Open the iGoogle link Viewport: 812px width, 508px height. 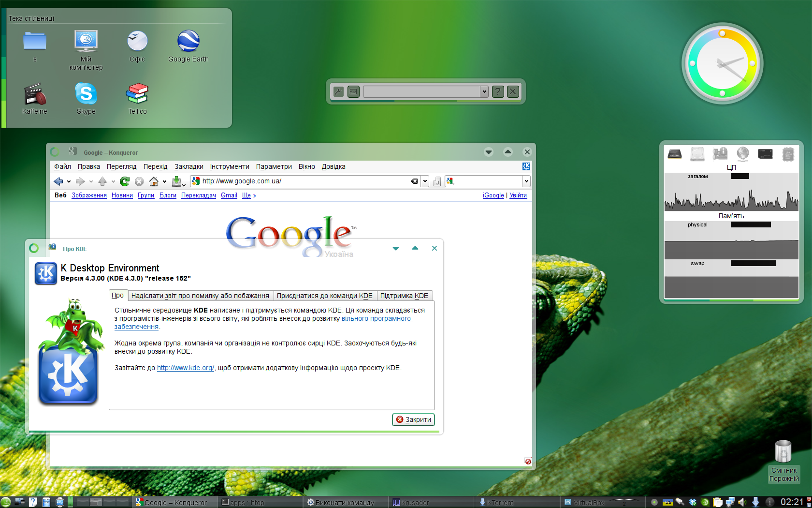[493, 195]
